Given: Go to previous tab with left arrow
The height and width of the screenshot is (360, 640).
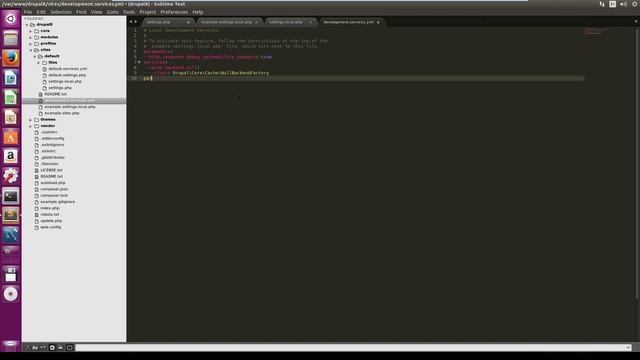Looking at the screenshot, I should click(131, 22).
